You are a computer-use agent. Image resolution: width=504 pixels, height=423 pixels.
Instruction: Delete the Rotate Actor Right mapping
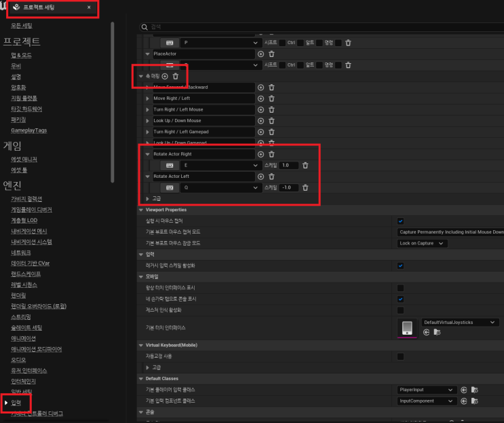(x=271, y=154)
